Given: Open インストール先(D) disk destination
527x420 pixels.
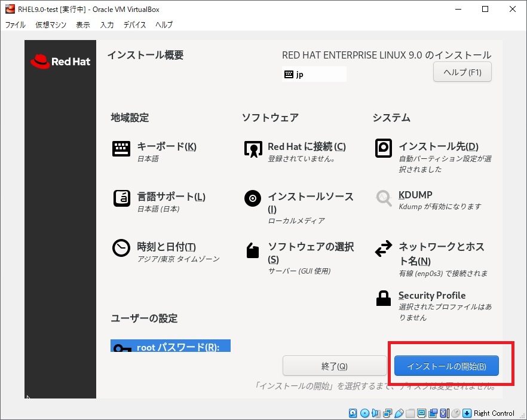Looking at the screenshot, I should 433,156.
